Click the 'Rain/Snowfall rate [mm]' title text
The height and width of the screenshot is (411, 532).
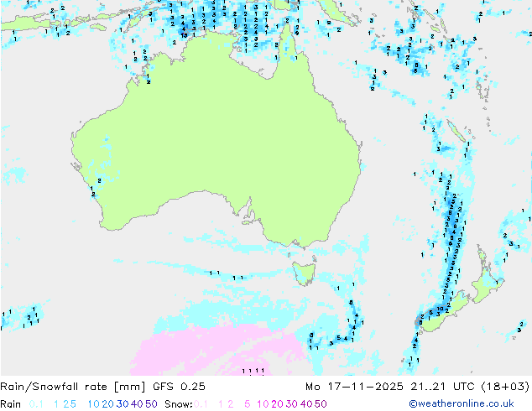point(73,387)
